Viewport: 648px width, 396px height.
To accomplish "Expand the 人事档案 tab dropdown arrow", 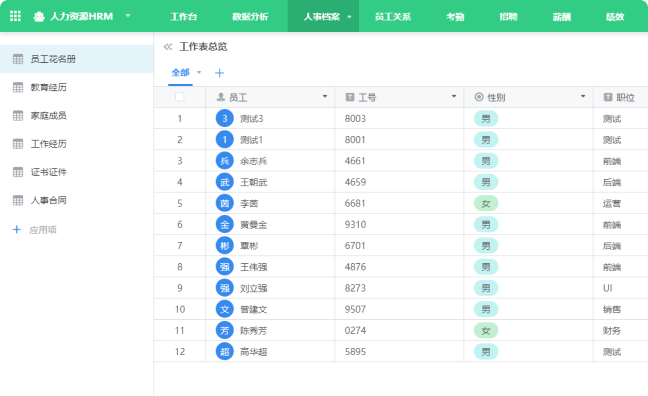I will [x=349, y=17].
